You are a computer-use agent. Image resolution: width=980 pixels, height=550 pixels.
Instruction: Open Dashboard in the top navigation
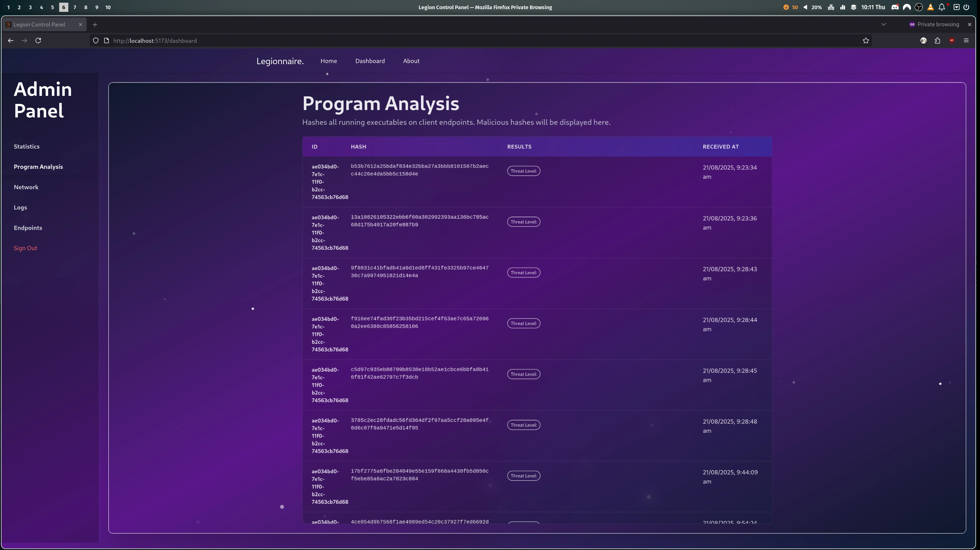(x=370, y=61)
